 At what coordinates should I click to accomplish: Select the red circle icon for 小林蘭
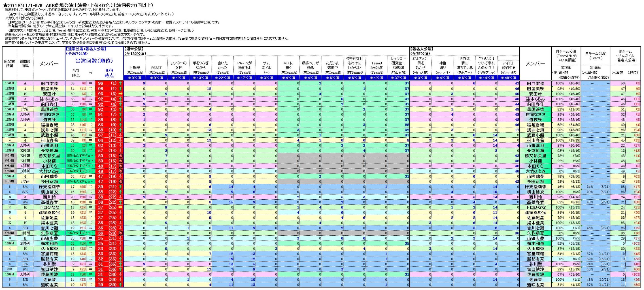click(x=120, y=161)
